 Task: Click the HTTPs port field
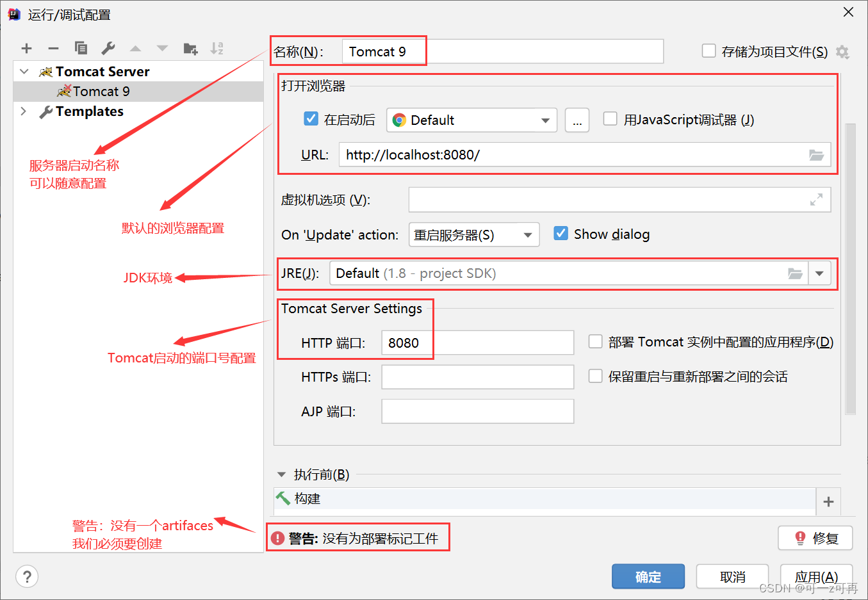coord(478,377)
